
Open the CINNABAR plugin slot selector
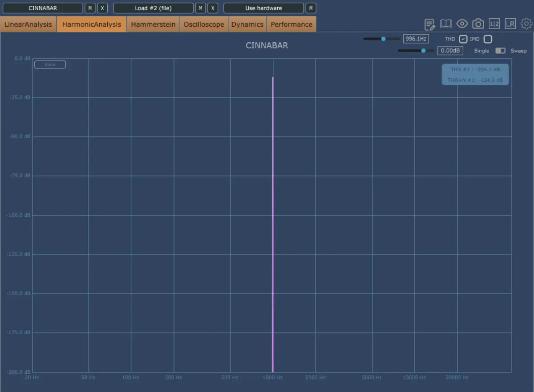(x=43, y=8)
